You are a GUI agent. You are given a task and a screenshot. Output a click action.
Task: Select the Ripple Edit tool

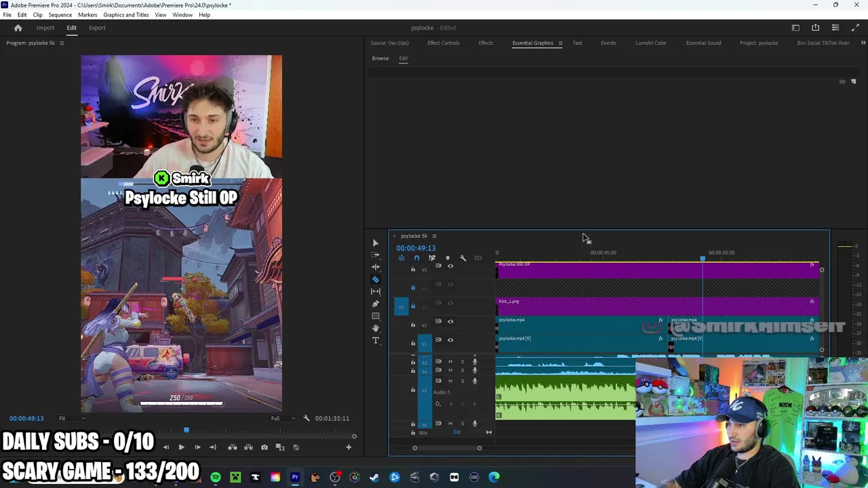[376, 267]
